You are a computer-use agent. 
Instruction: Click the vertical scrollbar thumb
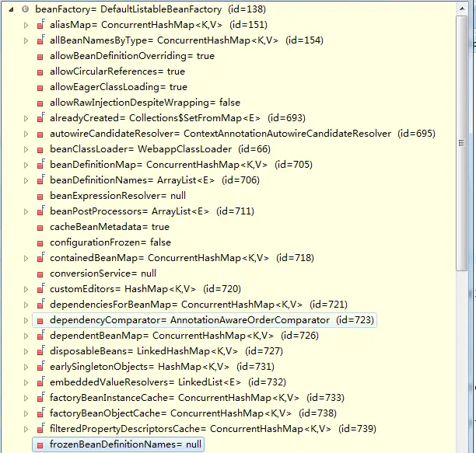click(x=462, y=143)
